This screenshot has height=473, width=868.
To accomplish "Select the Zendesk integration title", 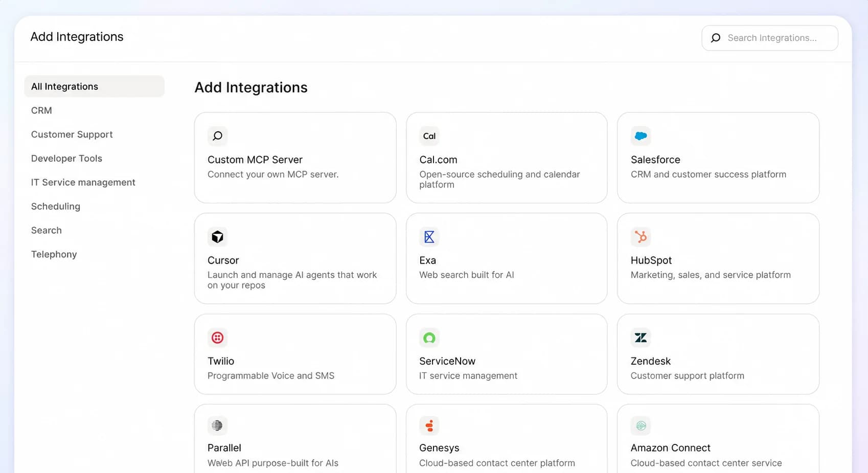I will pos(650,361).
